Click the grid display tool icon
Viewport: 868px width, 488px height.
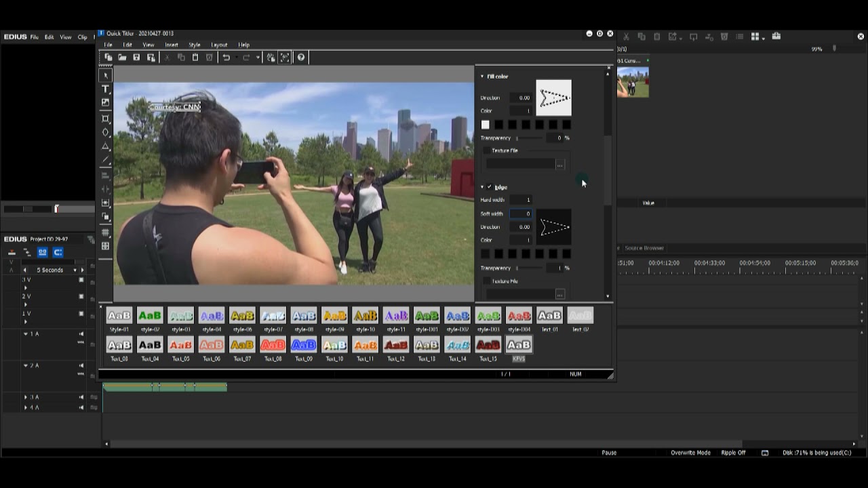pos(106,232)
